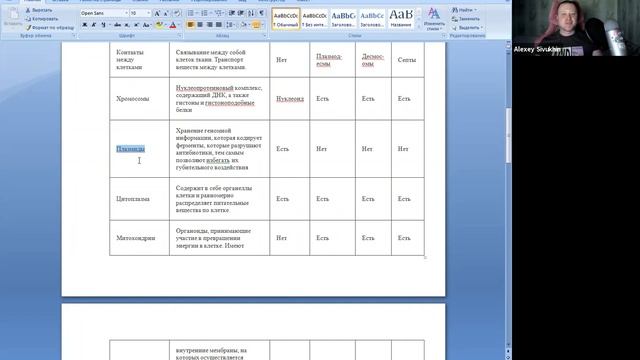Image resolution: width=640 pixels, height=360 pixels.
Task: Click the Grow Font icon
Action: (x=157, y=13)
